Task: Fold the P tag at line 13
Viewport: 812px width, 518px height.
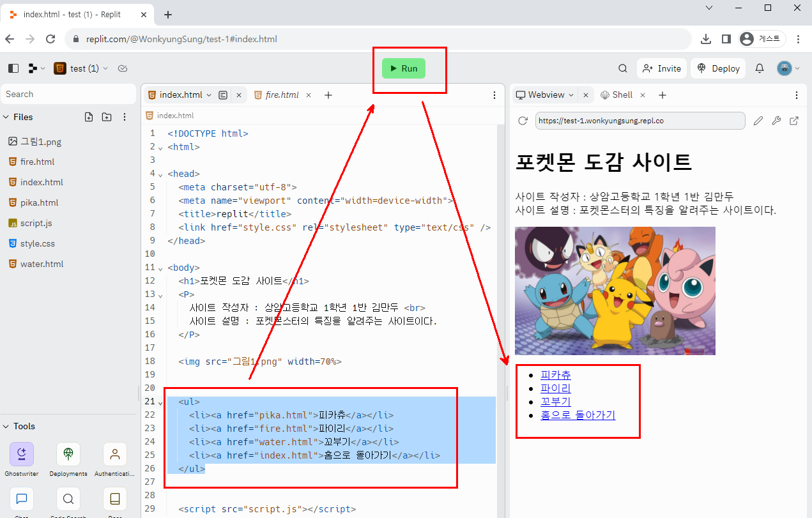Action: [x=160, y=295]
